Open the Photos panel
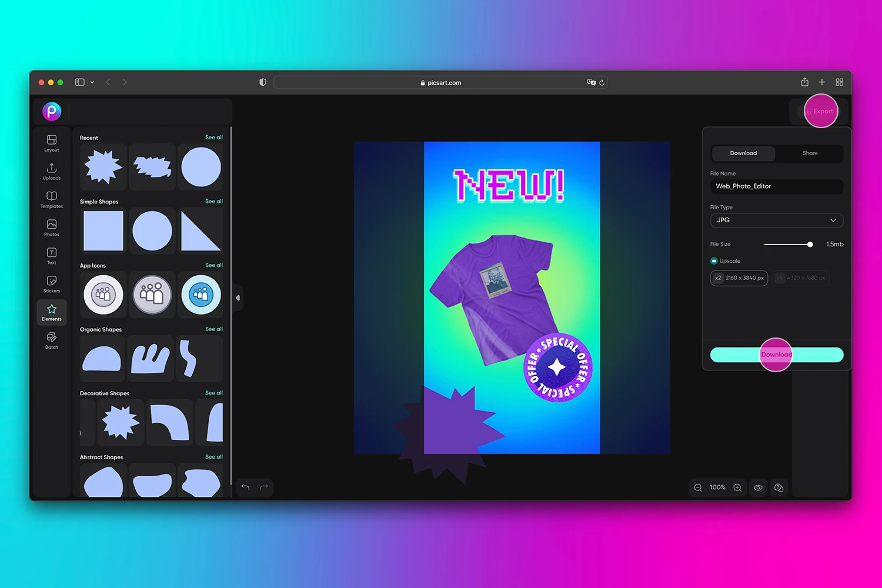The height and width of the screenshot is (588, 882). pos(51,228)
